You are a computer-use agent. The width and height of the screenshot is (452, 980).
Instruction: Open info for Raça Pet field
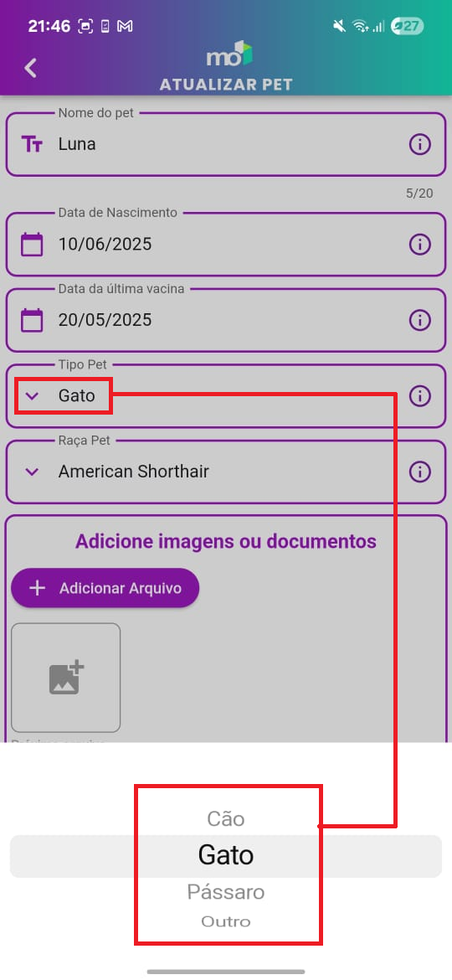[x=419, y=472]
